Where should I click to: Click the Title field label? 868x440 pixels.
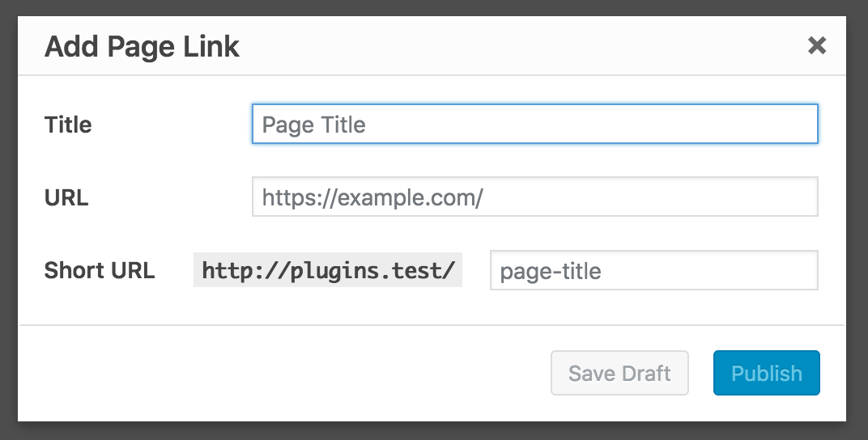coord(68,125)
